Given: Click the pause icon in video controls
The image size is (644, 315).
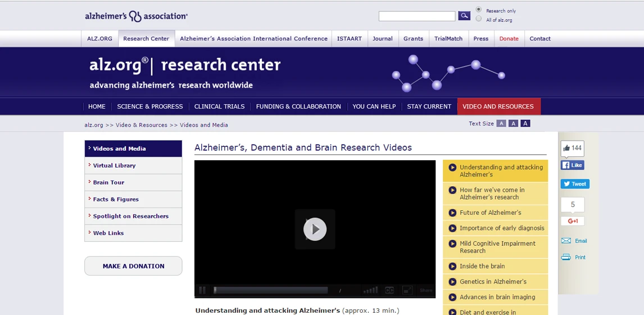Looking at the screenshot, I should click(x=202, y=290).
